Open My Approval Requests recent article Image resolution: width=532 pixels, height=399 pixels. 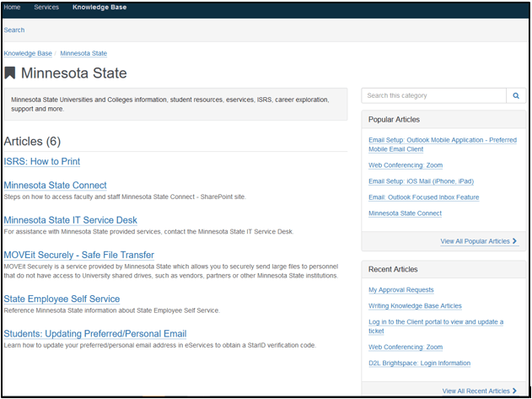pos(401,289)
